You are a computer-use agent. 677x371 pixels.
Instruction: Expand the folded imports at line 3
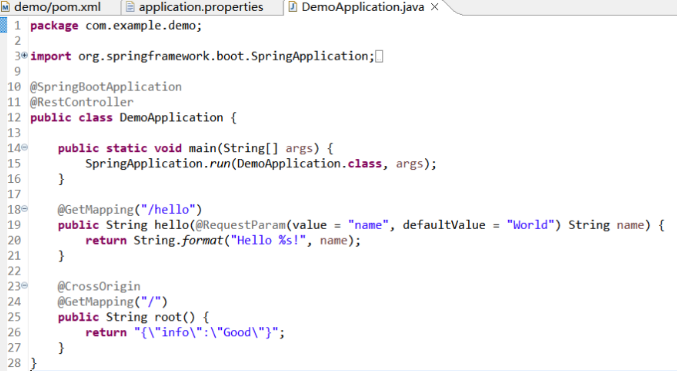click(x=25, y=55)
